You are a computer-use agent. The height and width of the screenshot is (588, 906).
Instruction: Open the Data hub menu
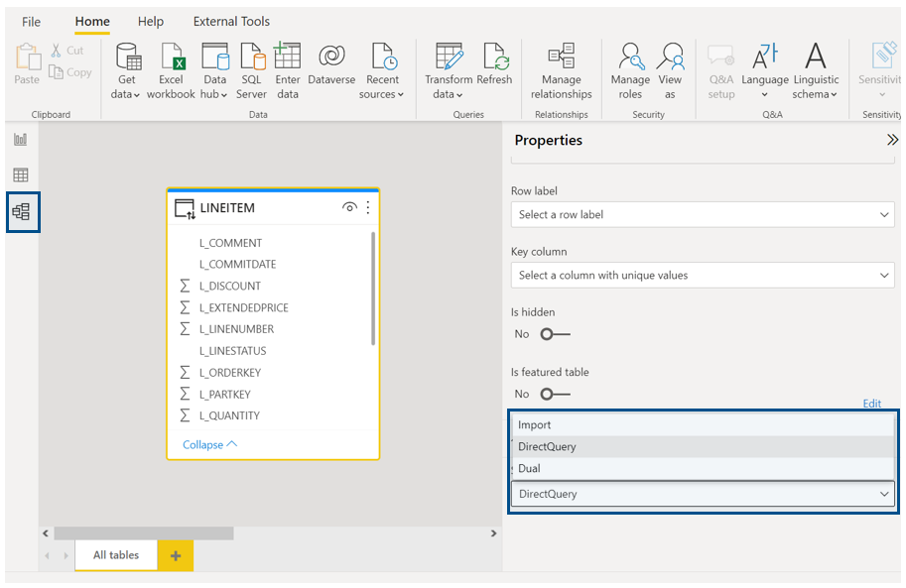click(x=214, y=70)
